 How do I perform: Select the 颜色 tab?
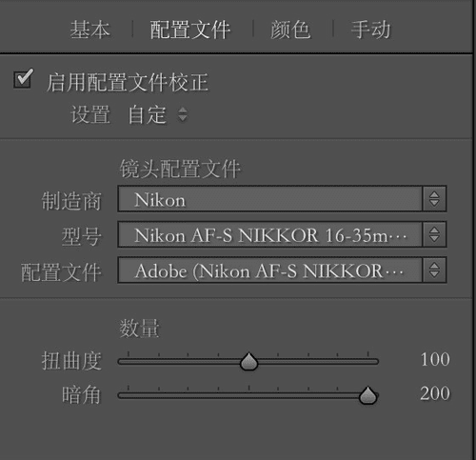(x=290, y=30)
